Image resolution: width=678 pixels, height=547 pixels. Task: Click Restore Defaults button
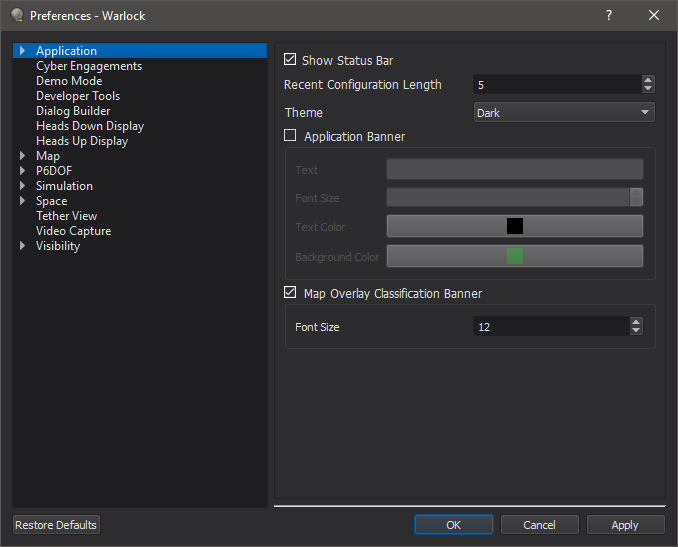[x=56, y=525]
